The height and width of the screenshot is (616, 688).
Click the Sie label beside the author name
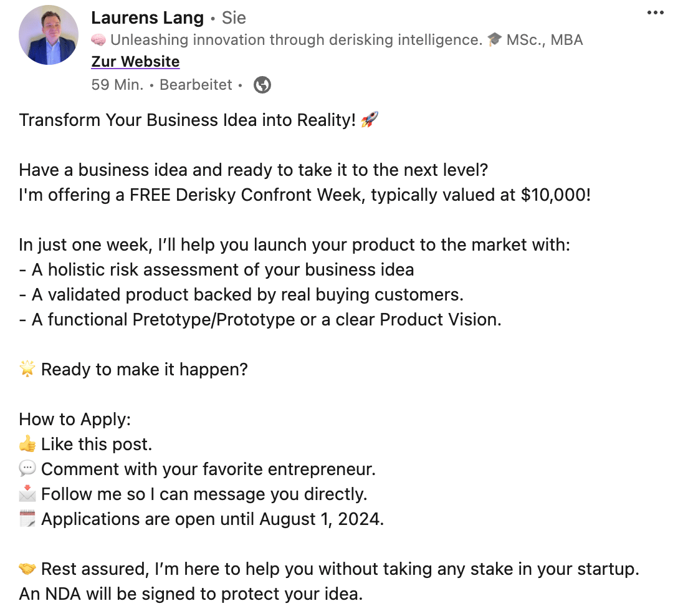(234, 18)
